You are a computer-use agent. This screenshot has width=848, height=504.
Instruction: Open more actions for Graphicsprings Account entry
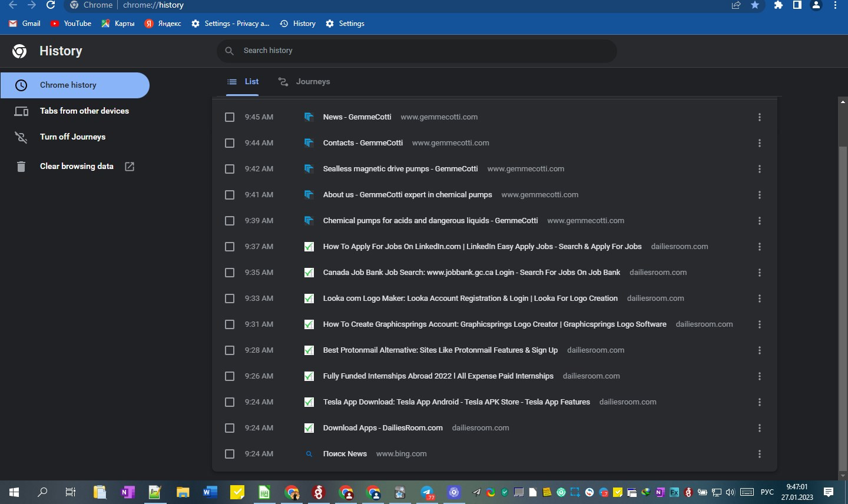pyautogui.click(x=760, y=324)
